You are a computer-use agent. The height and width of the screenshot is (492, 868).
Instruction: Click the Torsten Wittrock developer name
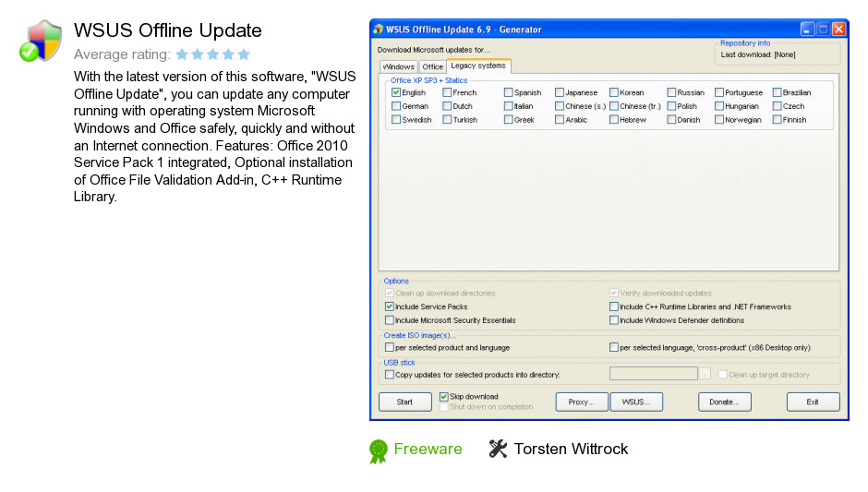click(571, 449)
